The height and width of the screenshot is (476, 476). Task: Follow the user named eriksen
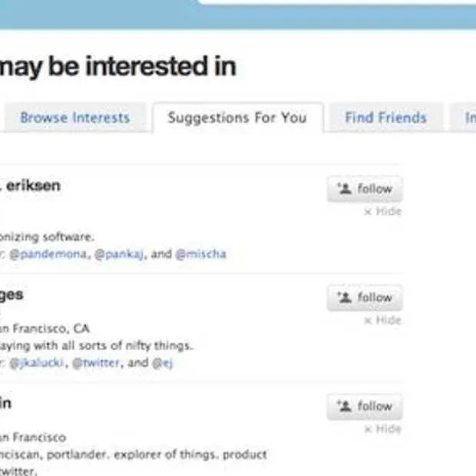coord(365,189)
